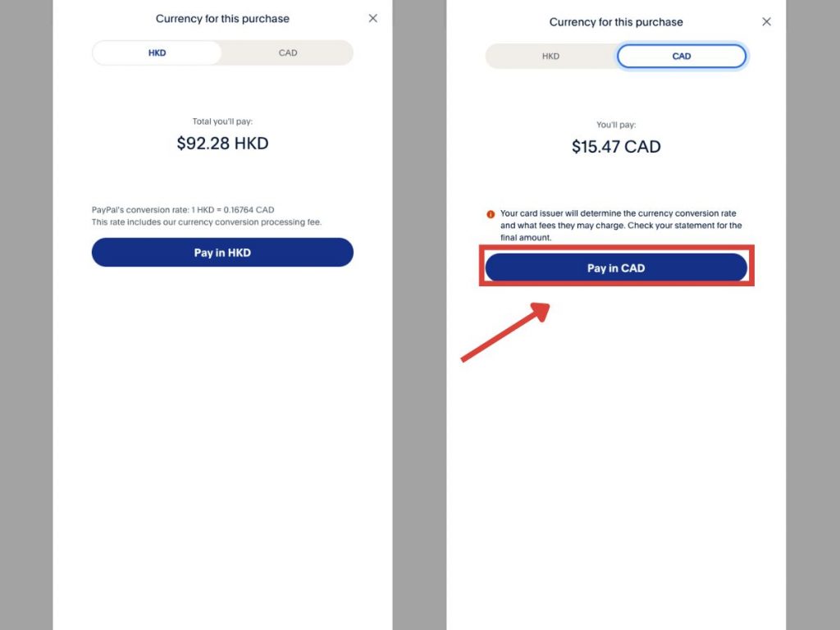Close the left currency dialog
The image size is (840, 630).
click(373, 18)
